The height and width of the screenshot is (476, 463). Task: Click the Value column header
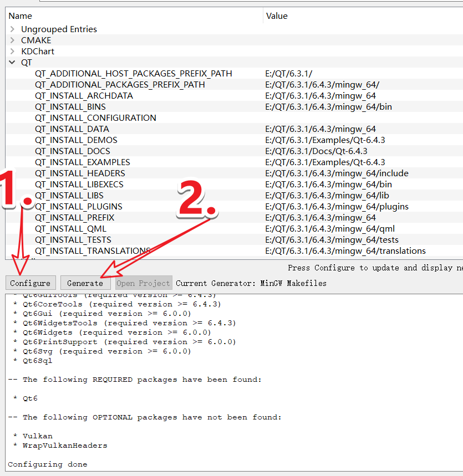pyautogui.click(x=363, y=16)
